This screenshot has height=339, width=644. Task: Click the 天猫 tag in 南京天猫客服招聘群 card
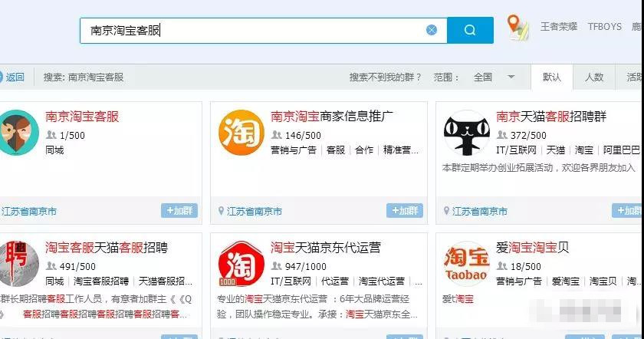point(555,150)
